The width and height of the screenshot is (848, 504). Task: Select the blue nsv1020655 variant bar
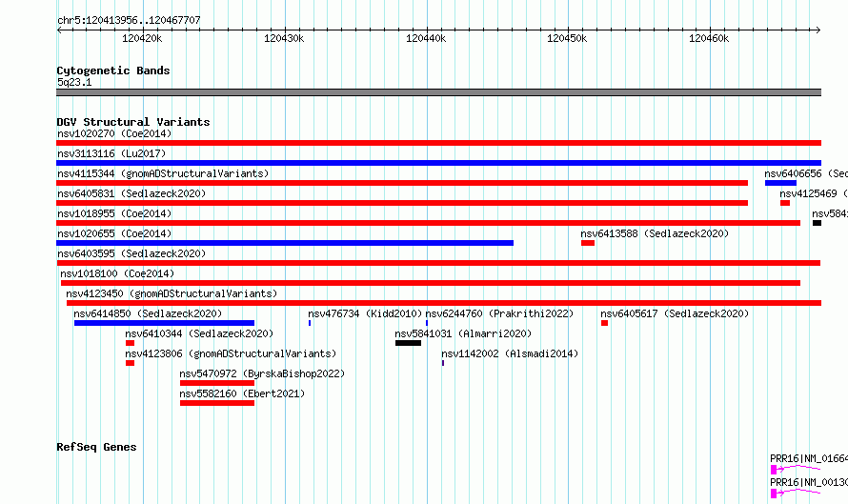pyautogui.click(x=285, y=243)
